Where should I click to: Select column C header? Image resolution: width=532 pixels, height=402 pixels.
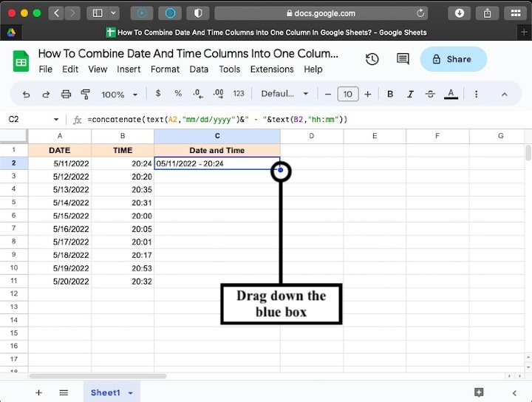[x=217, y=136]
